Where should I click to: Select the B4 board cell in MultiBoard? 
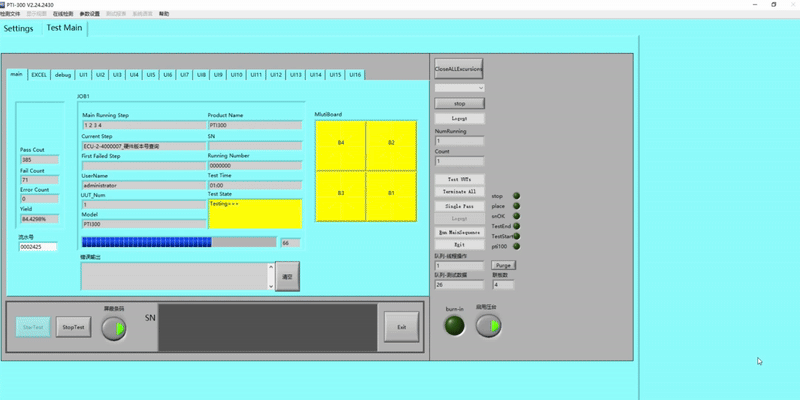click(340, 144)
